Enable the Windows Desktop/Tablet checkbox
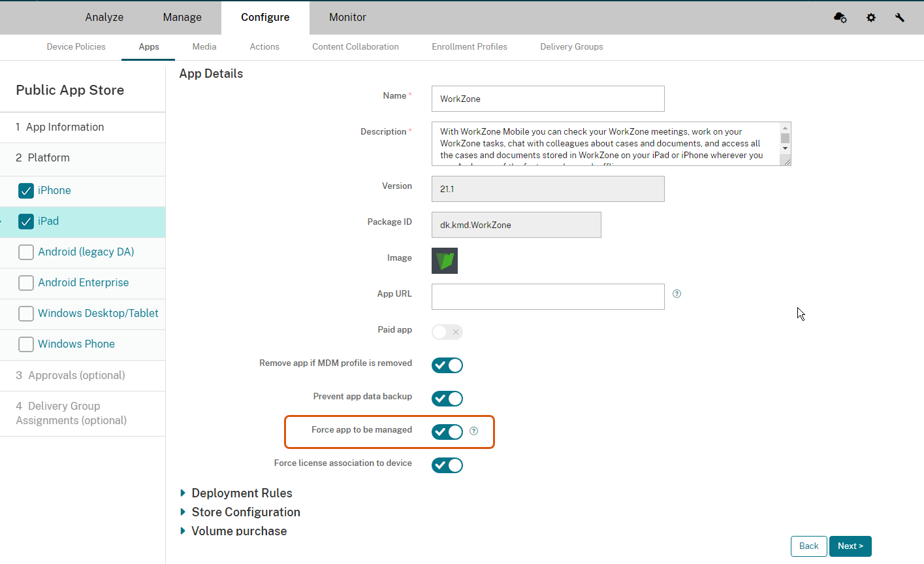 [26, 314]
